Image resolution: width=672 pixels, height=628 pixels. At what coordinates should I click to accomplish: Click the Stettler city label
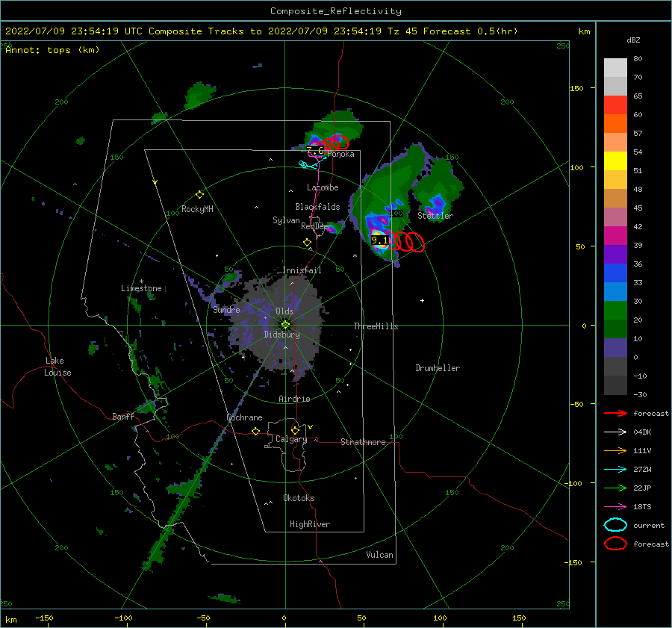pyautogui.click(x=435, y=216)
